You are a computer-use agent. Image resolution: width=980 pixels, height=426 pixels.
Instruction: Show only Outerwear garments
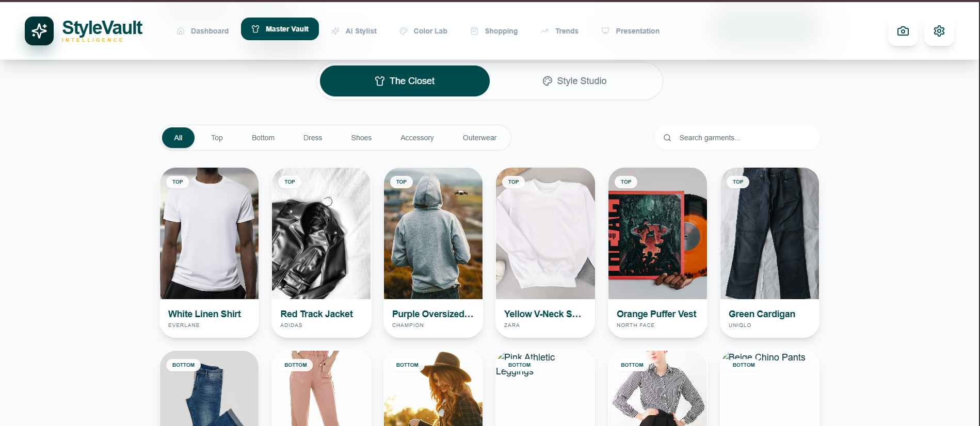[479, 138]
